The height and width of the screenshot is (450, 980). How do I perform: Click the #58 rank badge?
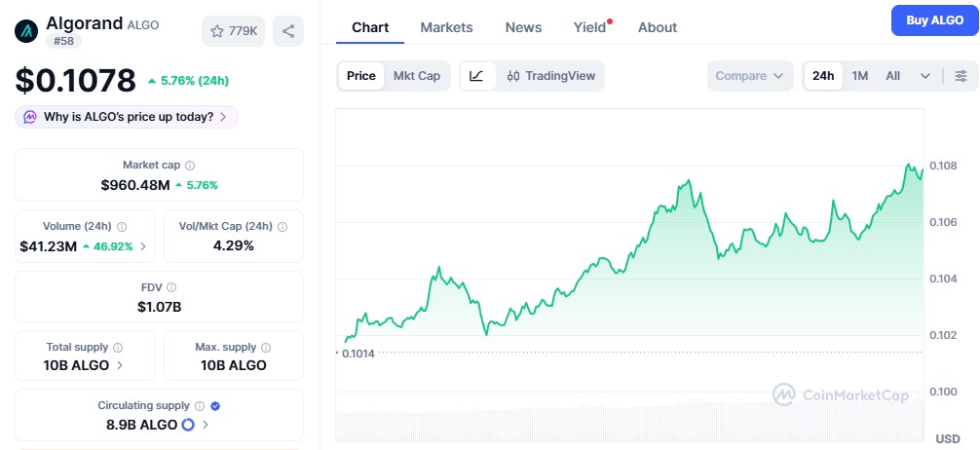[x=63, y=41]
